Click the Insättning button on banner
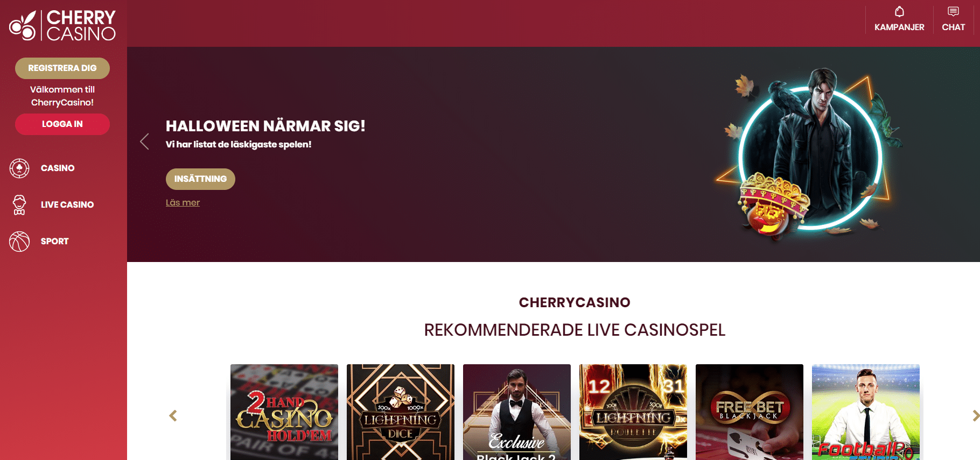The width and height of the screenshot is (980, 460). point(200,179)
